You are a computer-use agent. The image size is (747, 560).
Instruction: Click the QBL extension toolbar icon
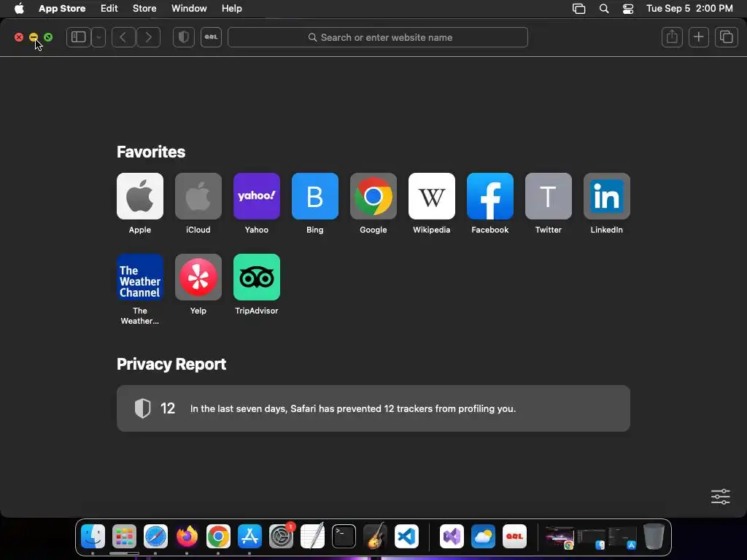[x=211, y=37]
